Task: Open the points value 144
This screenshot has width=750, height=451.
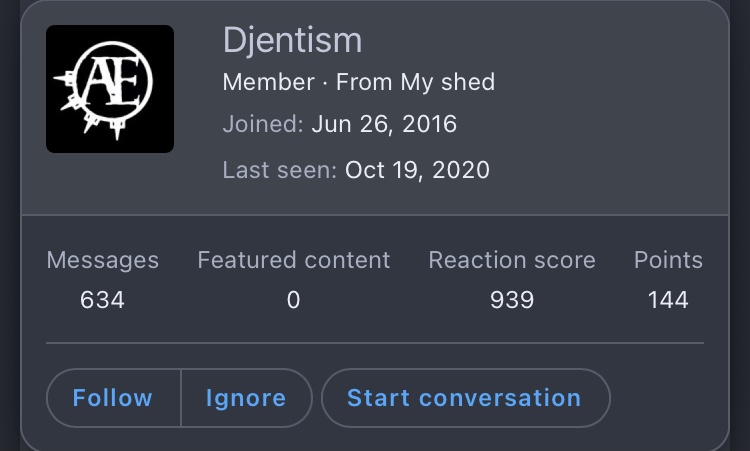Action: pos(668,300)
